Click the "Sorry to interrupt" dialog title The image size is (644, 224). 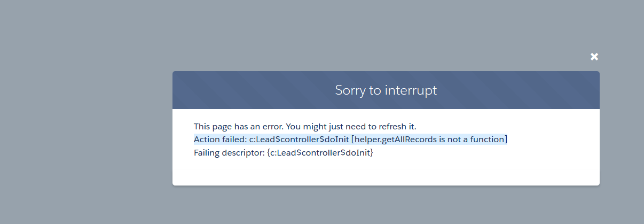[x=386, y=90]
